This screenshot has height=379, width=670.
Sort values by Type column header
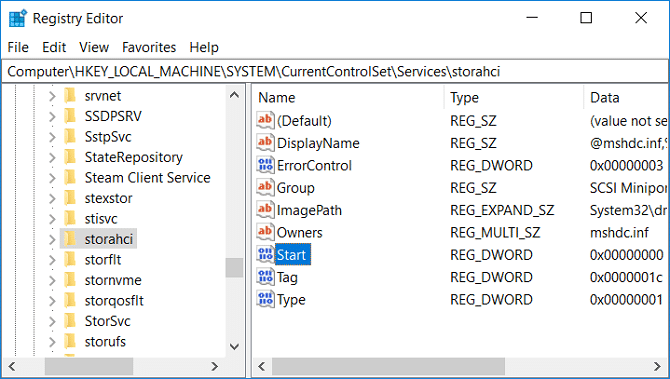pyautogui.click(x=514, y=98)
